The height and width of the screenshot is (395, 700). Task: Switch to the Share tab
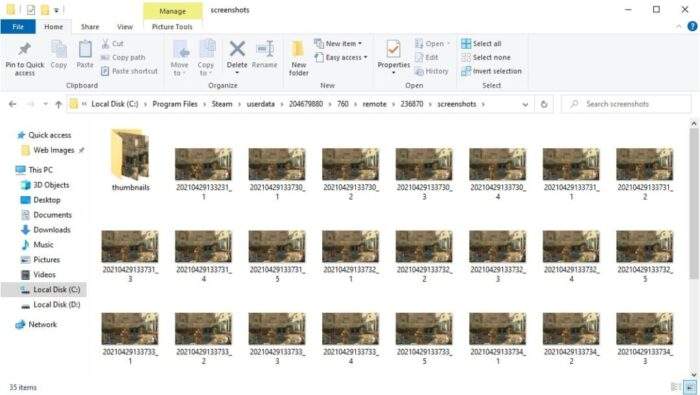pos(90,27)
